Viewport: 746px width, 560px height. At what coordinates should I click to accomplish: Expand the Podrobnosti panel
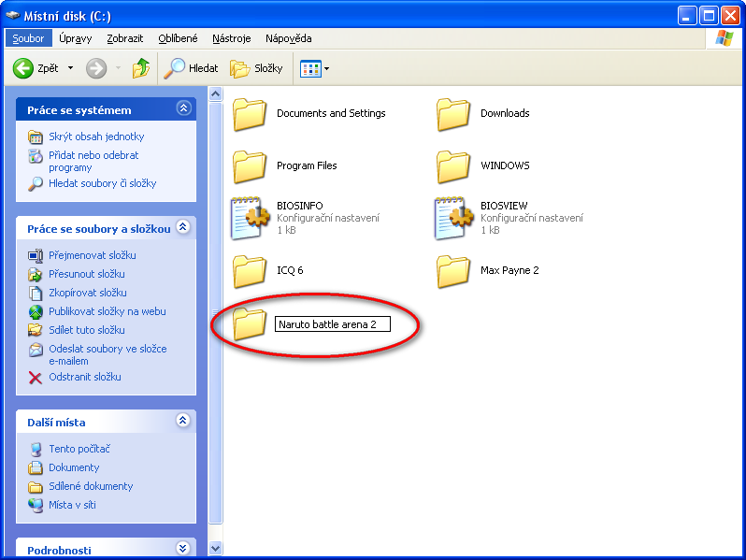coord(182,548)
